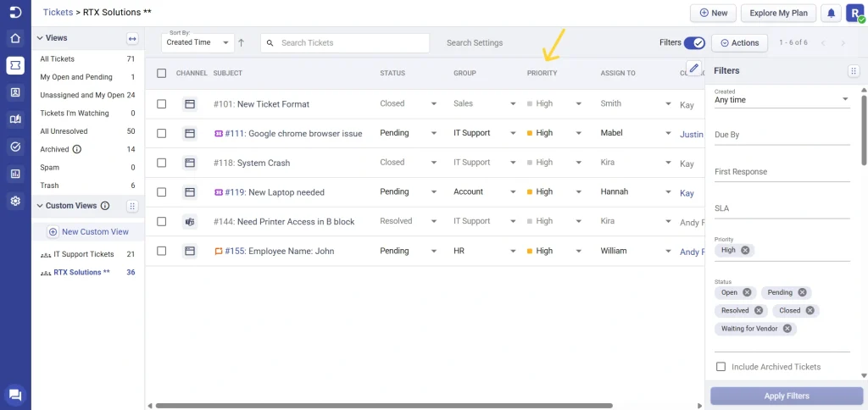Open the All Unresolved view

click(x=87, y=131)
